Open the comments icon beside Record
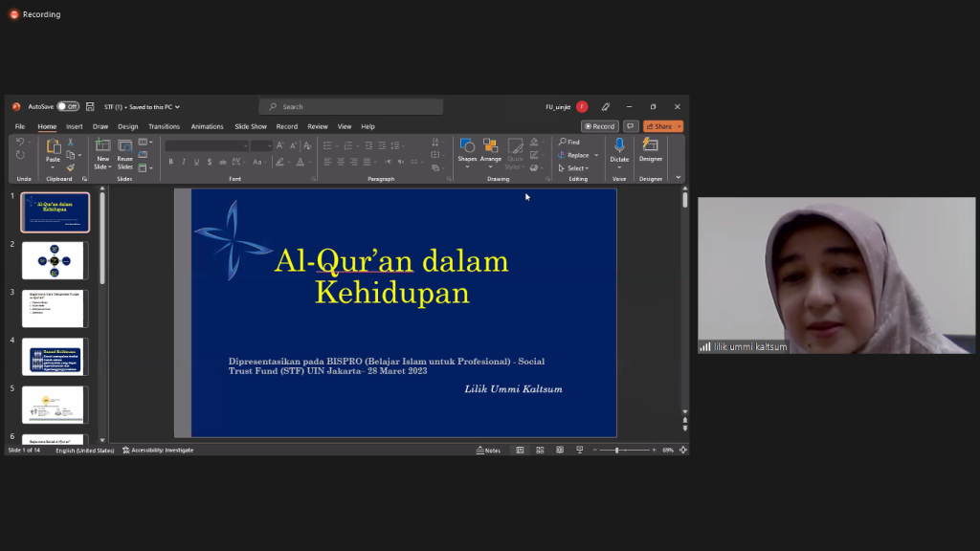This screenshot has height=551, width=980. coord(630,126)
